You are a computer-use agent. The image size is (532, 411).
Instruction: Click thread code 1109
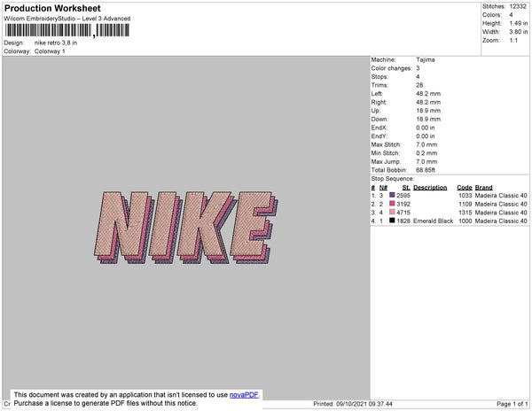click(465, 204)
